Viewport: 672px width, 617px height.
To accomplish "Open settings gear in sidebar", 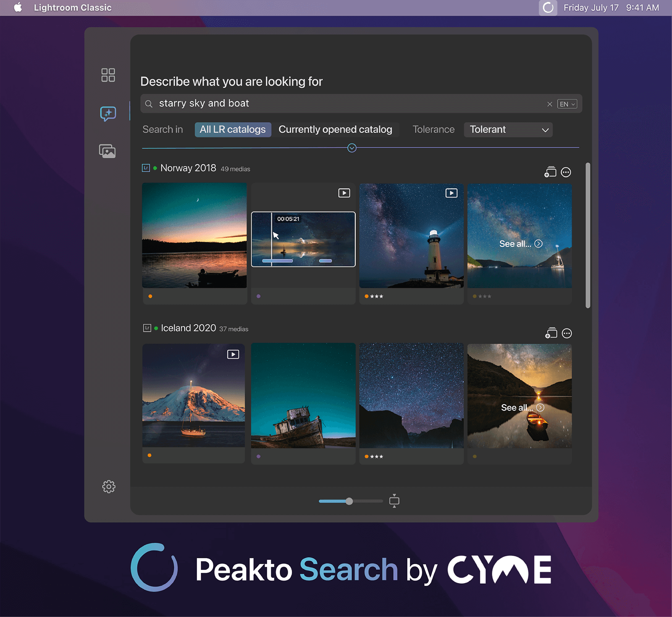I will tap(109, 486).
